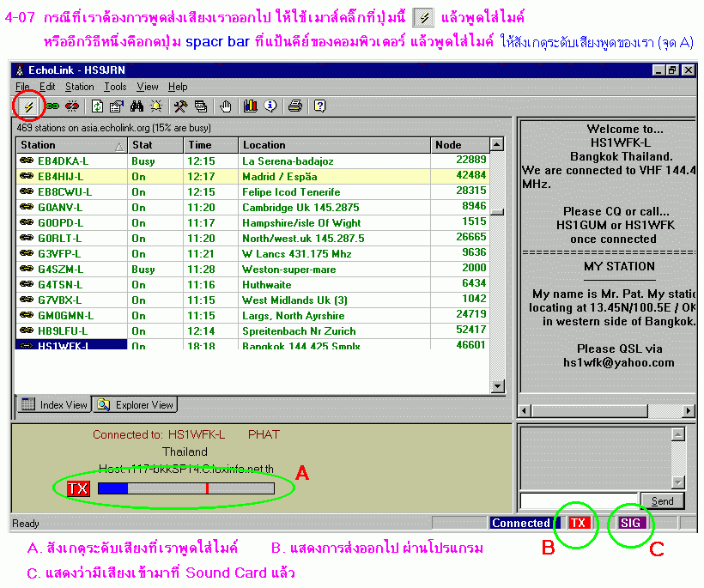The height and width of the screenshot is (588, 704).
Task: Click the link icon beside HB9LFU-L
Action: 27,330
